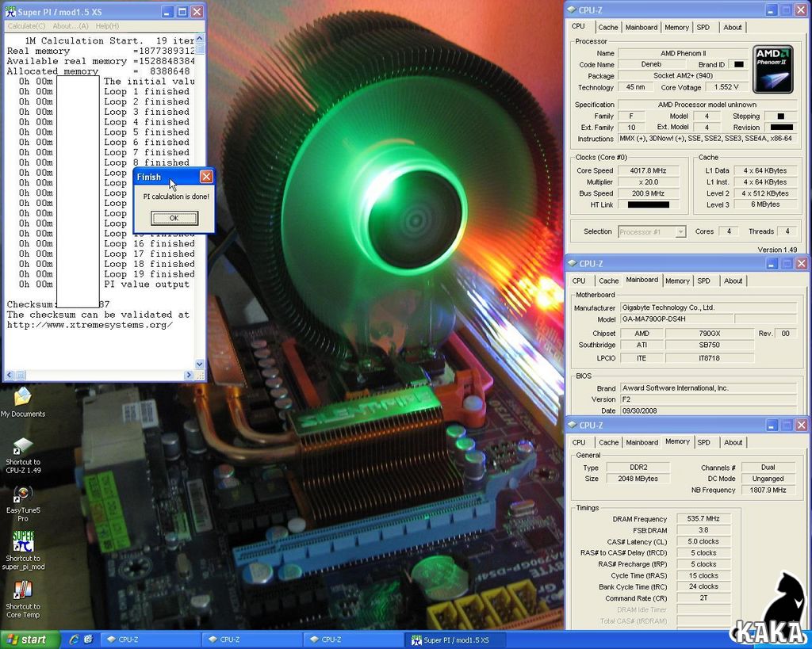
Task: Click Super PI horizontal scrollbar right arrow
Action: [189, 375]
